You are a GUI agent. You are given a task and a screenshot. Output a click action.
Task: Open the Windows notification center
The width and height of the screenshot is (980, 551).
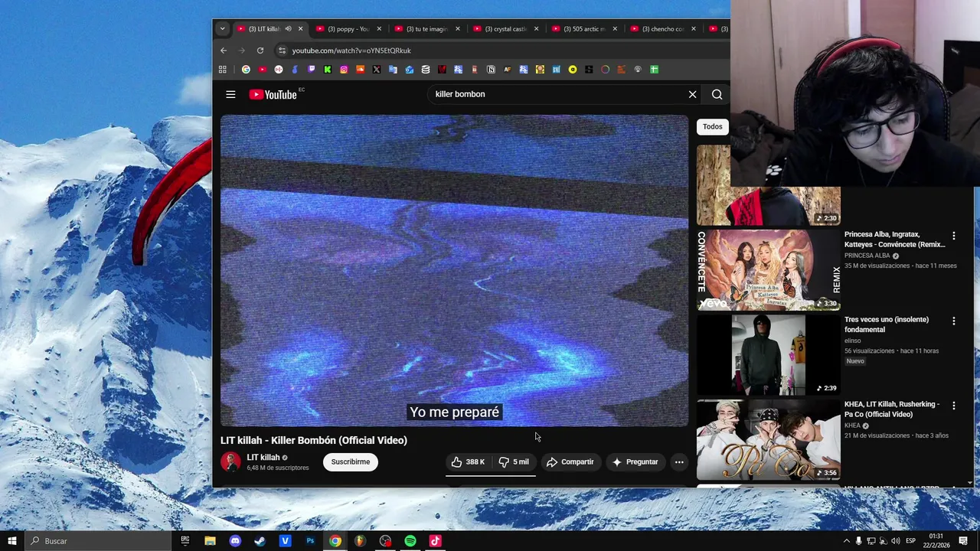(963, 541)
